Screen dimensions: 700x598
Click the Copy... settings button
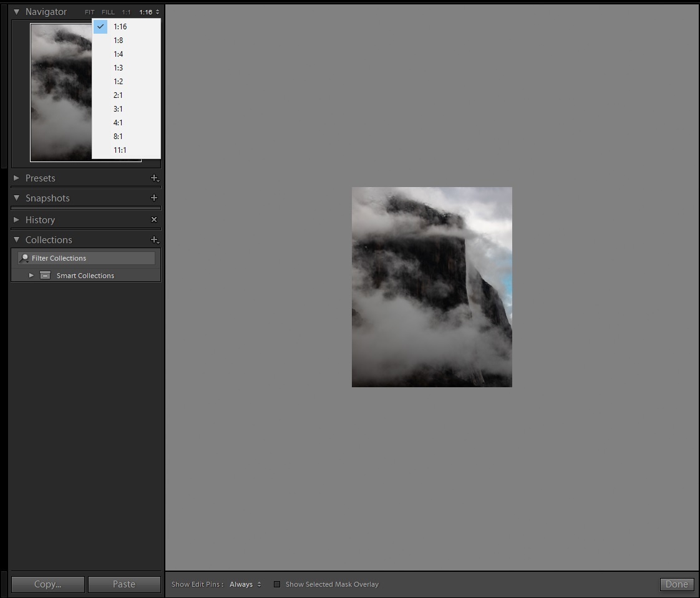coord(48,584)
